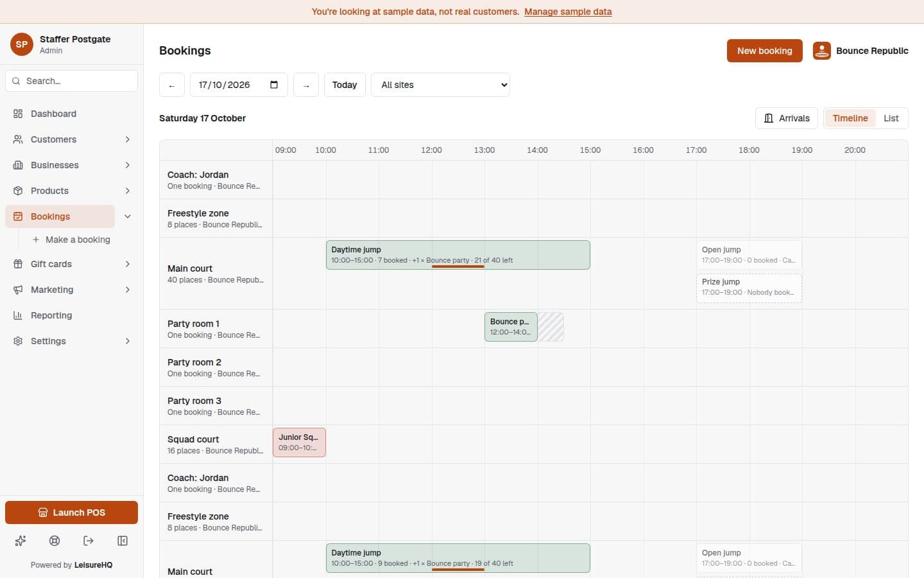
Task: Go to the next day with right arrow
Action: pos(306,85)
